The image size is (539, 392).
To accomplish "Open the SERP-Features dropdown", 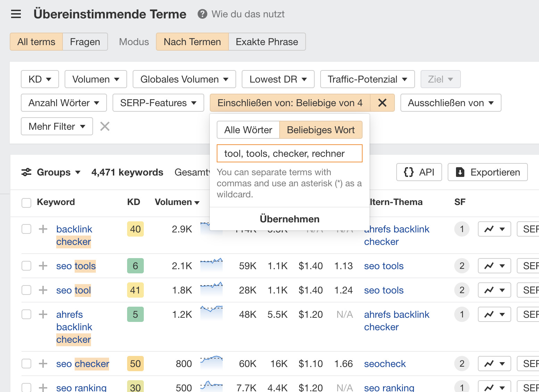I will pyautogui.click(x=158, y=103).
